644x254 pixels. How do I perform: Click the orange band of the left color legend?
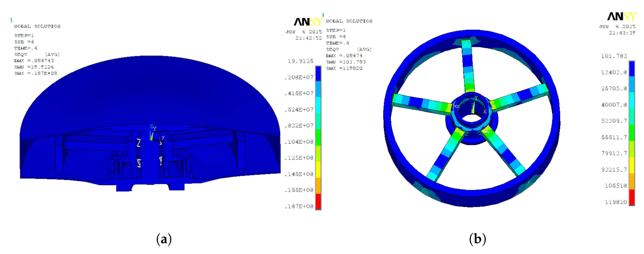click(318, 186)
